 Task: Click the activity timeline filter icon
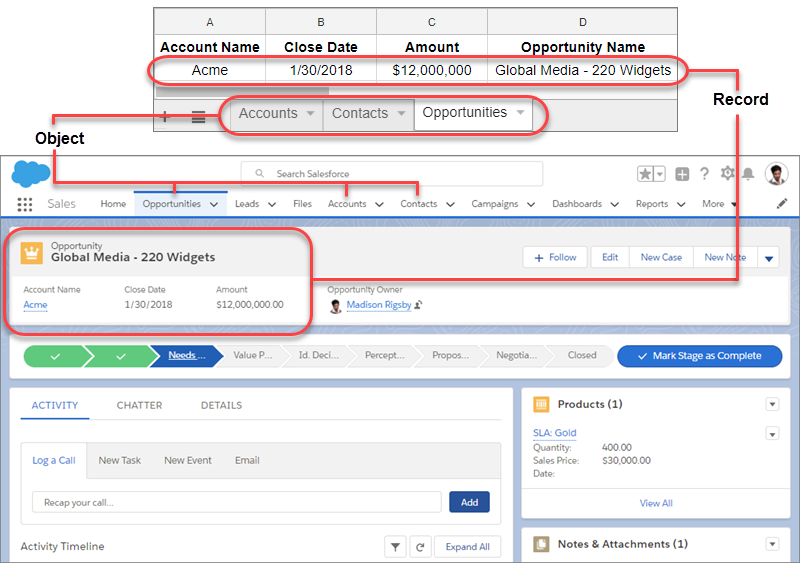tap(395, 547)
